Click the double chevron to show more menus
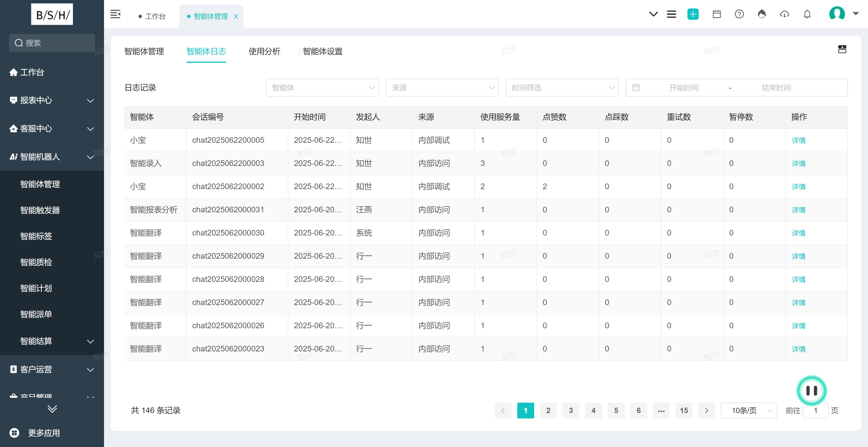The height and width of the screenshot is (447, 868). point(52,409)
